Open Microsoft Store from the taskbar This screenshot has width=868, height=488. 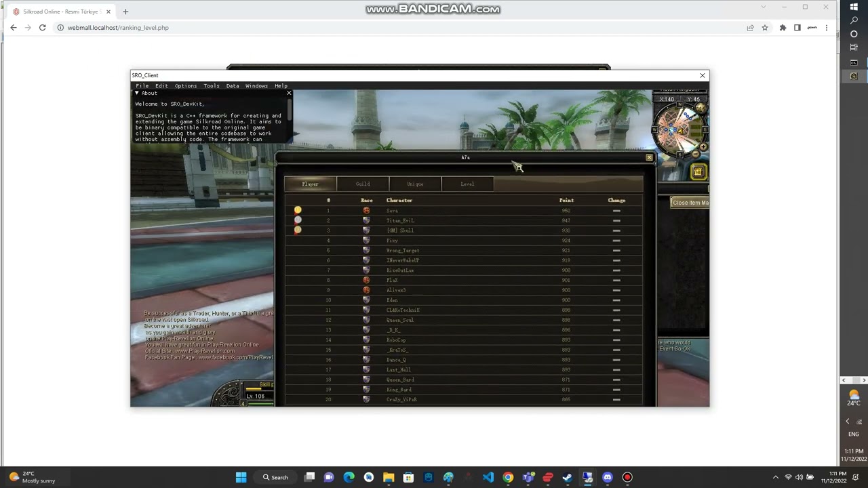pos(408,477)
